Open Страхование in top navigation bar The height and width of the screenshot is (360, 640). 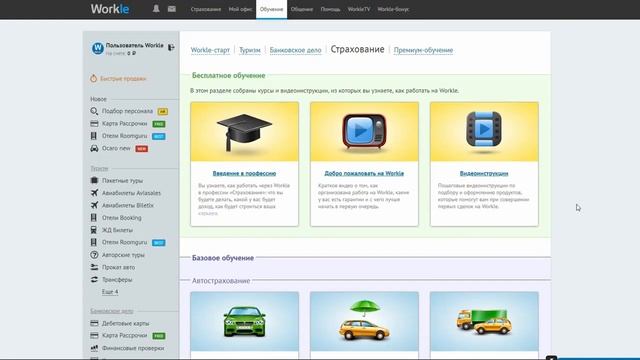pyautogui.click(x=206, y=9)
